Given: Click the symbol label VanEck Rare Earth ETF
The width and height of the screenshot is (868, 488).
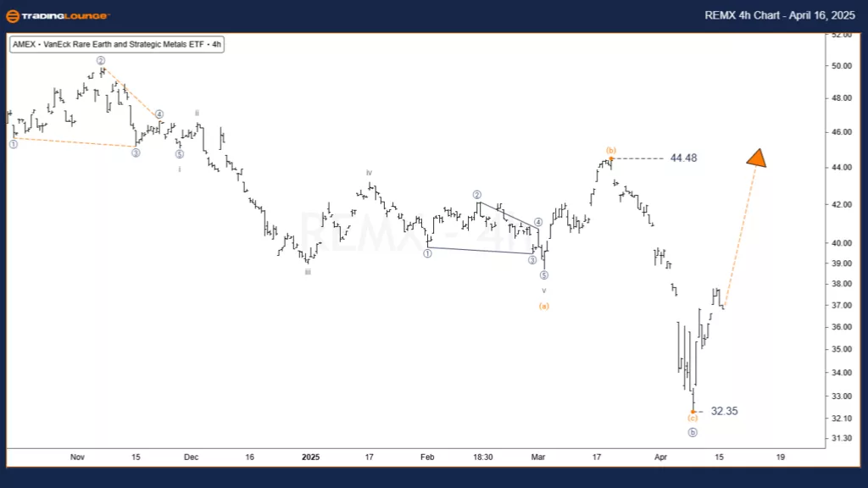Looking at the screenshot, I should click(117, 46).
